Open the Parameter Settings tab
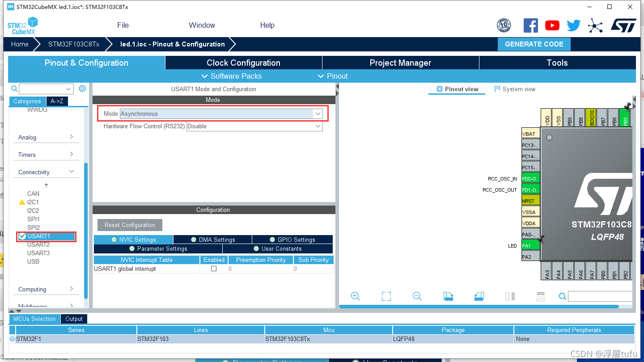Image resolution: width=644 pixels, height=362 pixels. [158, 248]
